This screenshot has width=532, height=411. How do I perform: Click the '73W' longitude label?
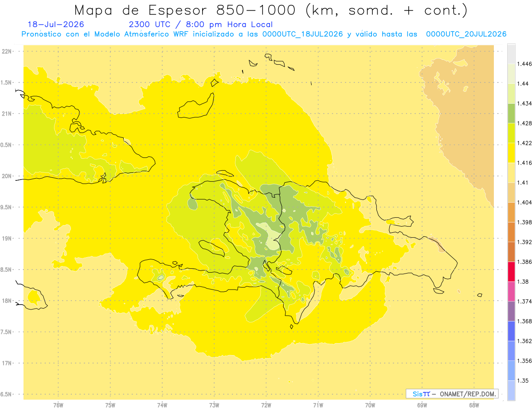tap(214, 405)
